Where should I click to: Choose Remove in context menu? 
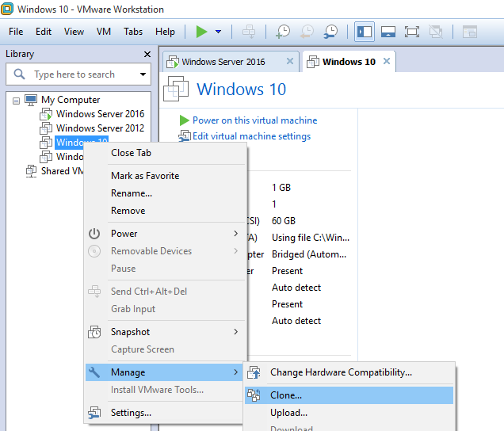(x=128, y=211)
